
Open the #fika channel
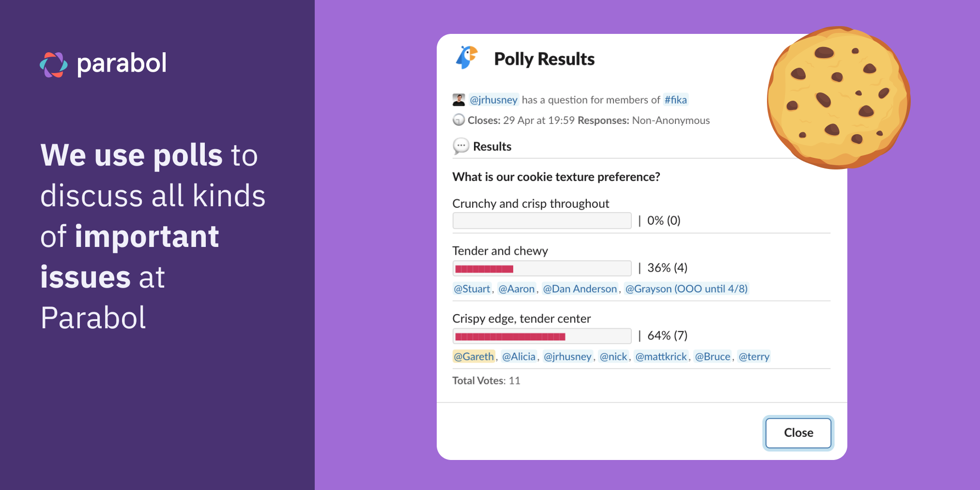click(x=675, y=100)
